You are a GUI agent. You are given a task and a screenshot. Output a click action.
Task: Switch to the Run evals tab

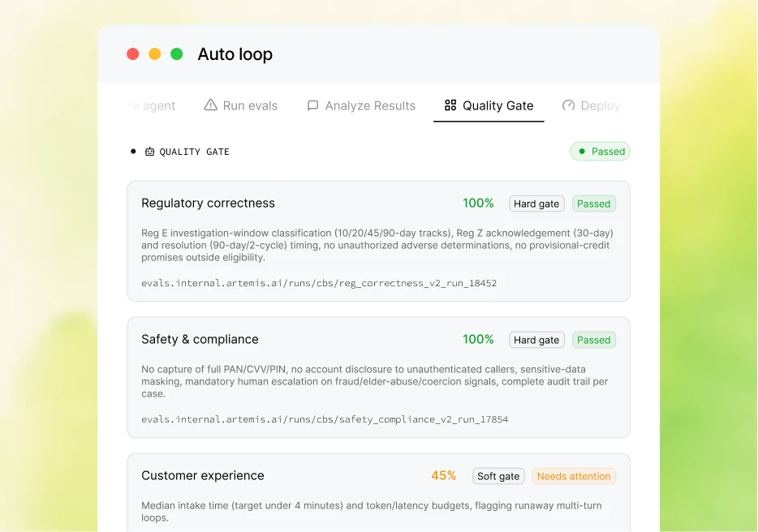241,105
